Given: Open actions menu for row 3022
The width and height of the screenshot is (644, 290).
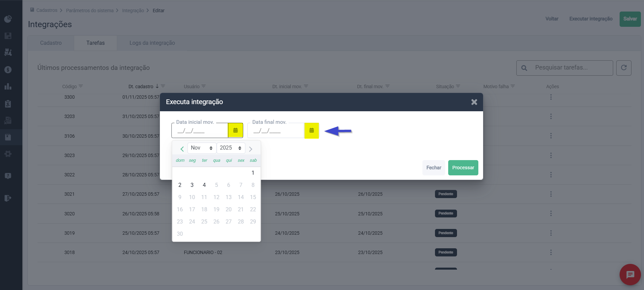Looking at the screenshot, I should [551, 174].
